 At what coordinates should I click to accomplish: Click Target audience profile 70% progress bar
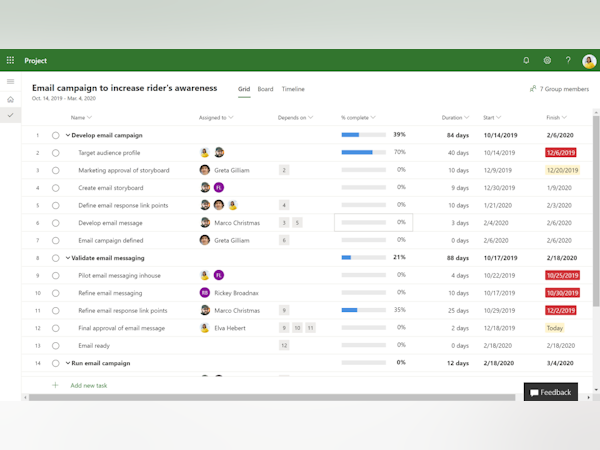tap(364, 152)
